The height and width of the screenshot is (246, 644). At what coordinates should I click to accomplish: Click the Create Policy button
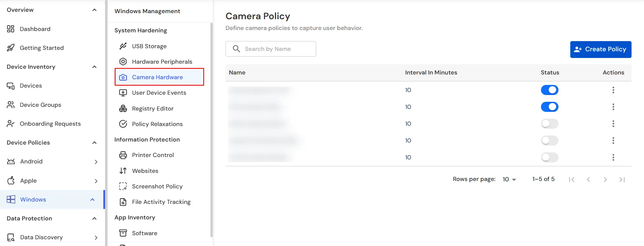coord(601,50)
